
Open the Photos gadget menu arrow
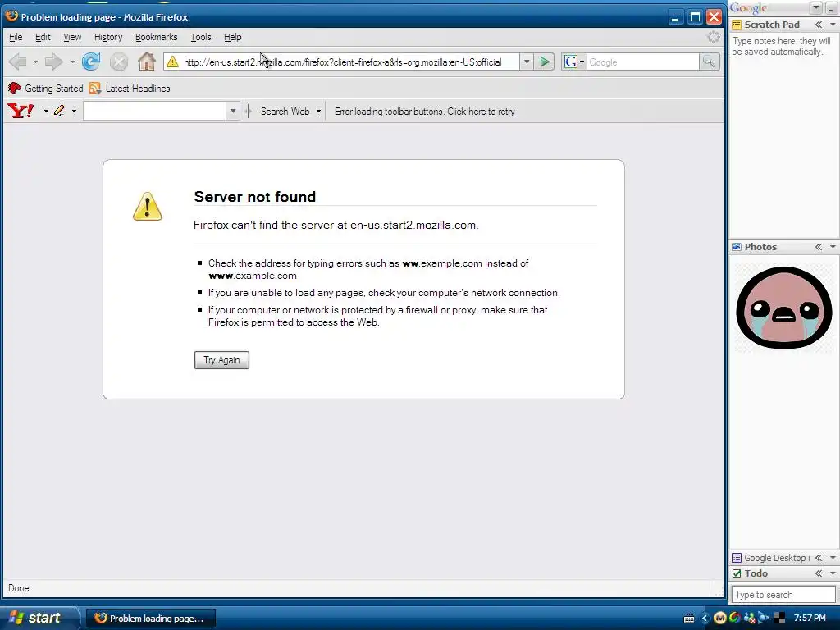point(833,247)
